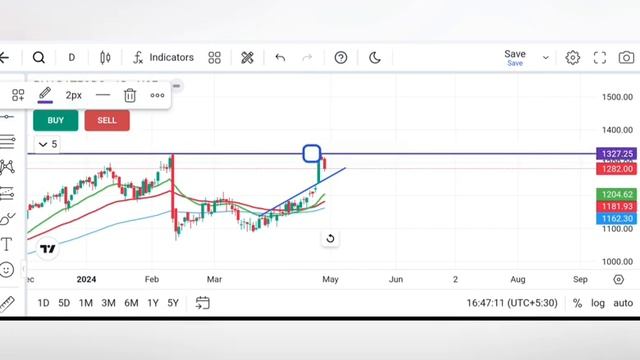Open the symbol search magnifier
Screen dimensions: 640x360
[39, 58]
